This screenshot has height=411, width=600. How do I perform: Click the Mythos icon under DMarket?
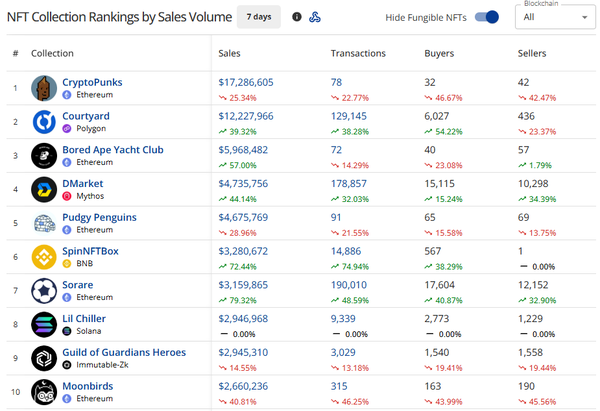[67, 196]
